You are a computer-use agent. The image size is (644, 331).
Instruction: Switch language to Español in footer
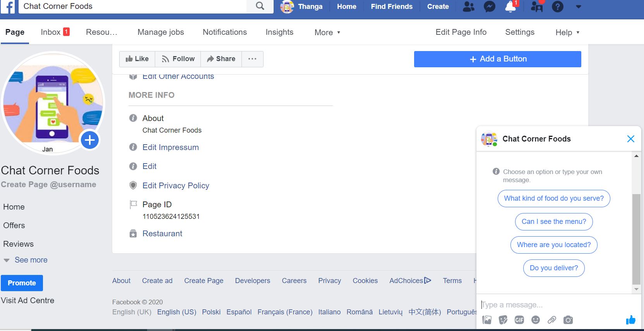pos(239,312)
